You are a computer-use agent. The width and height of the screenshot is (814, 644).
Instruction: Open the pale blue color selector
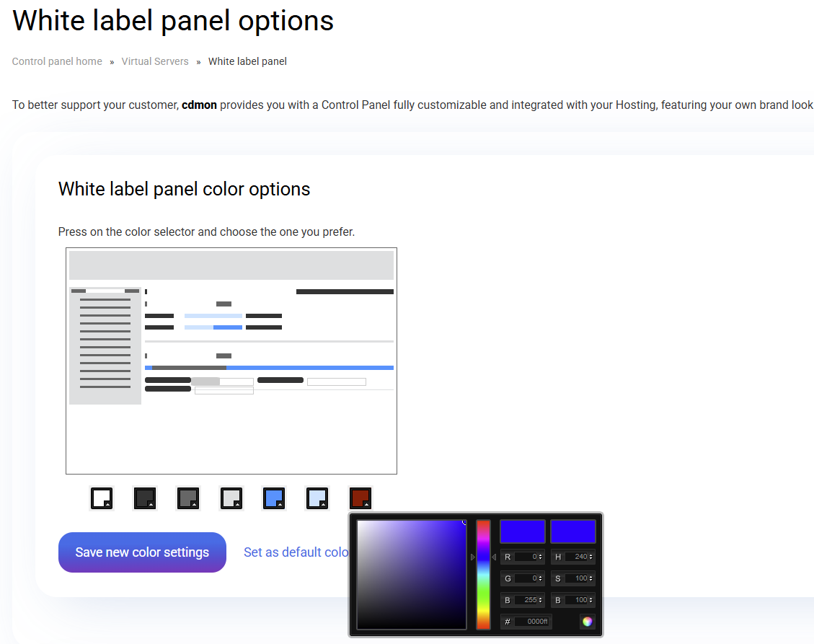(x=317, y=498)
